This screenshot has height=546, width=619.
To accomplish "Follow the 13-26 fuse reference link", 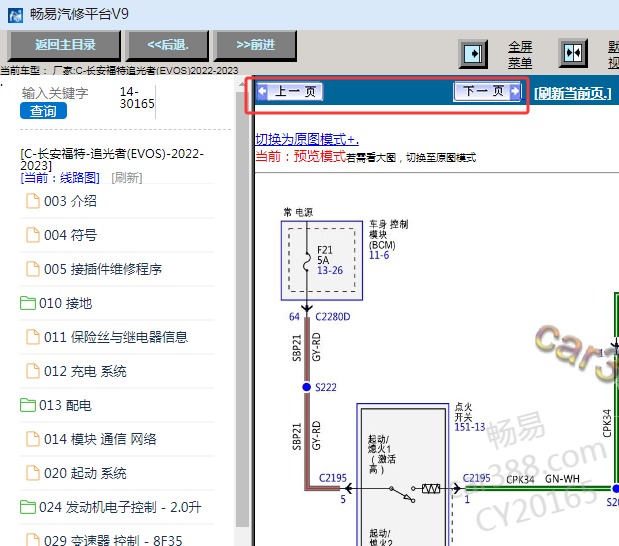I will tap(330, 270).
